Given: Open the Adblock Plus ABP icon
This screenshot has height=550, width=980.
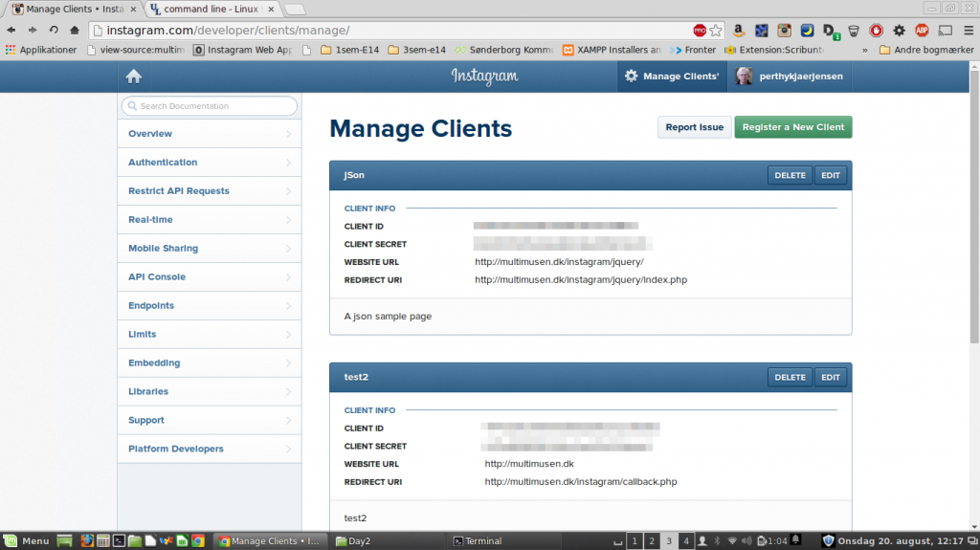Looking at the screenshot, I should tap(922, 30).
